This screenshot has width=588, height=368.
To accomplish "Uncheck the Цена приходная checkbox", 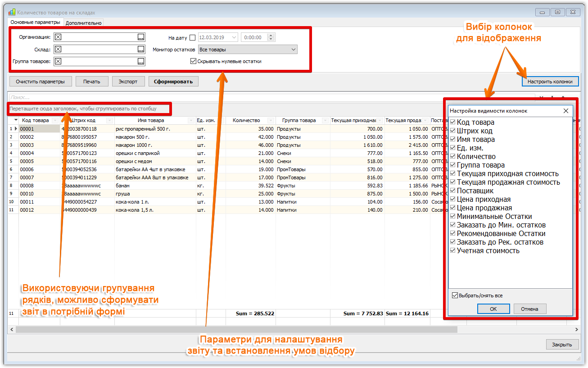I will [x=453, y=200].
